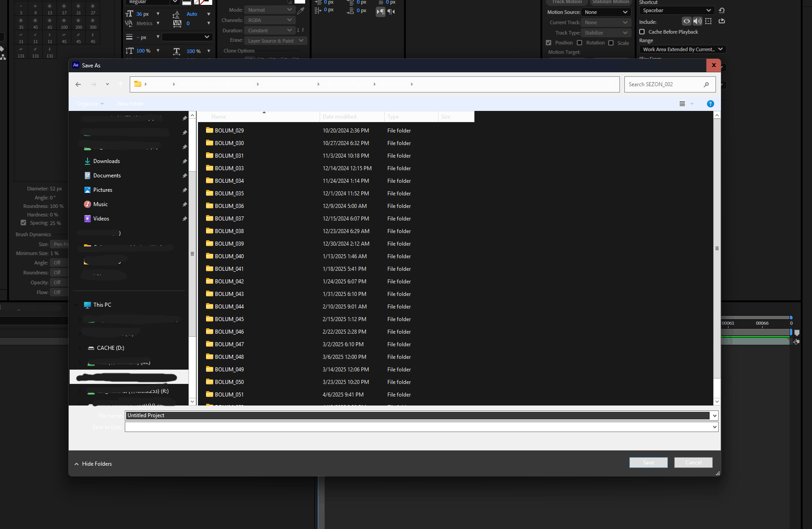Image resolution: width=812 pixels, height=529 pixels.
Task: Collapse folder pane with Hide Folders
Action: (x=93, y=464)
